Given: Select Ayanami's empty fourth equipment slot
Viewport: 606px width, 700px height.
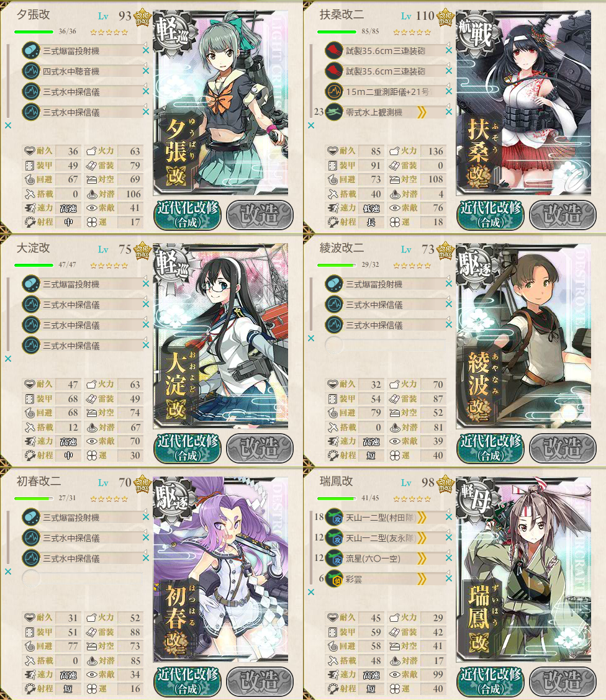Looking at the screenshot, I should 386,345.
